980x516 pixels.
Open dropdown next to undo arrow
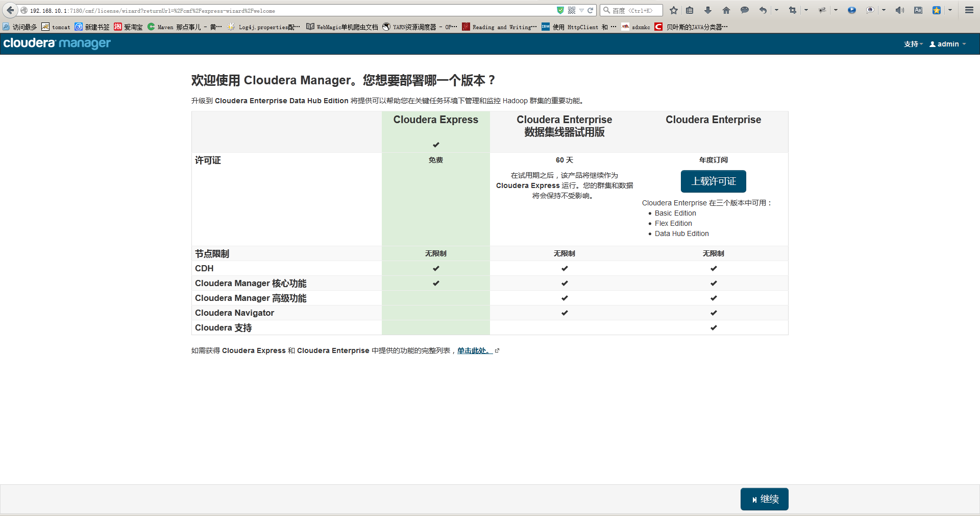coord(776,10)
